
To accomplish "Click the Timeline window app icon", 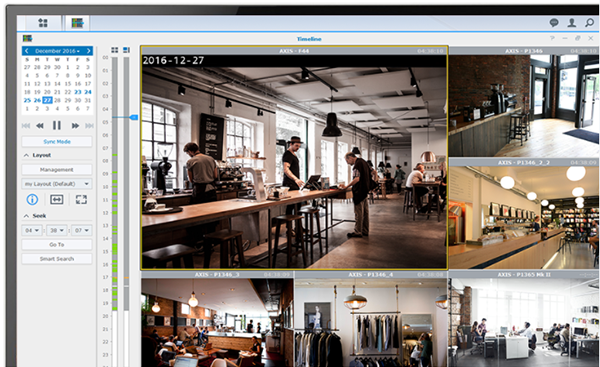I will coord(28,38).
